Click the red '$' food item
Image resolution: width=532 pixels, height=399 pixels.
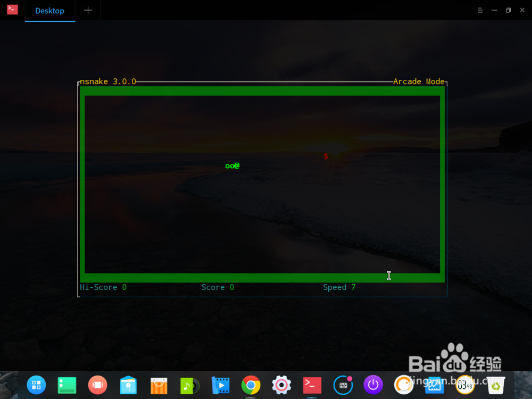coord(326,156)
